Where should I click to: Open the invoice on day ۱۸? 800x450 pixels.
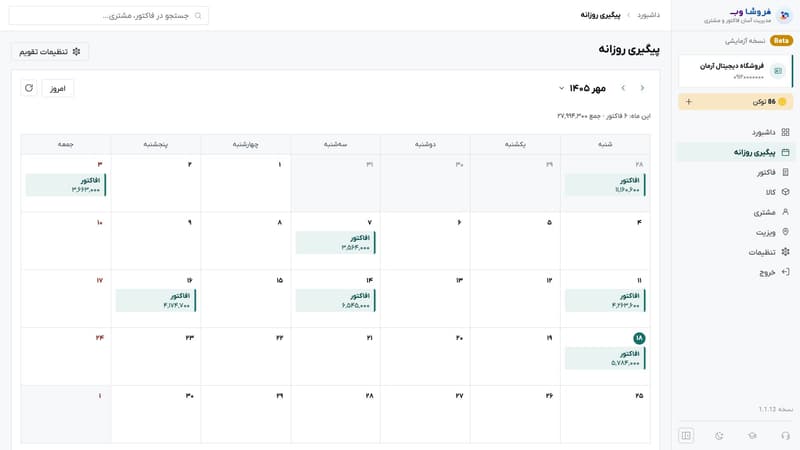tap(605, 358)
